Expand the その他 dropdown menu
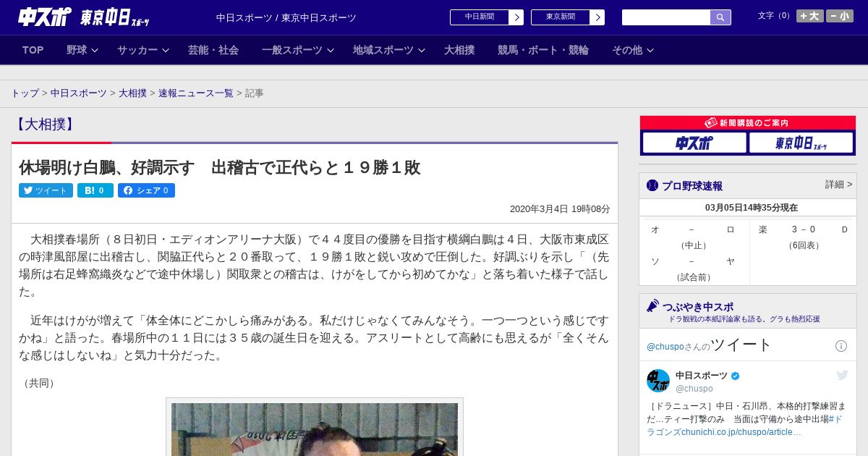This screenshot has width=868, height=456. (x=633, y=50)
